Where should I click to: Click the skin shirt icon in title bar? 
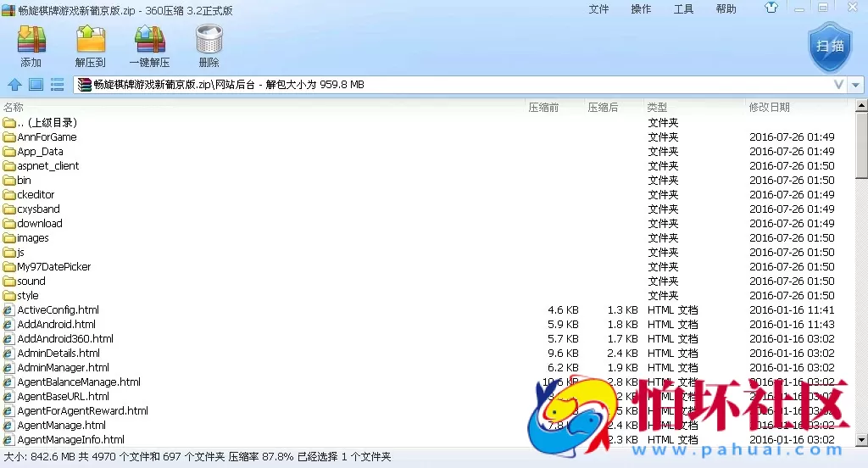[771, 8]
